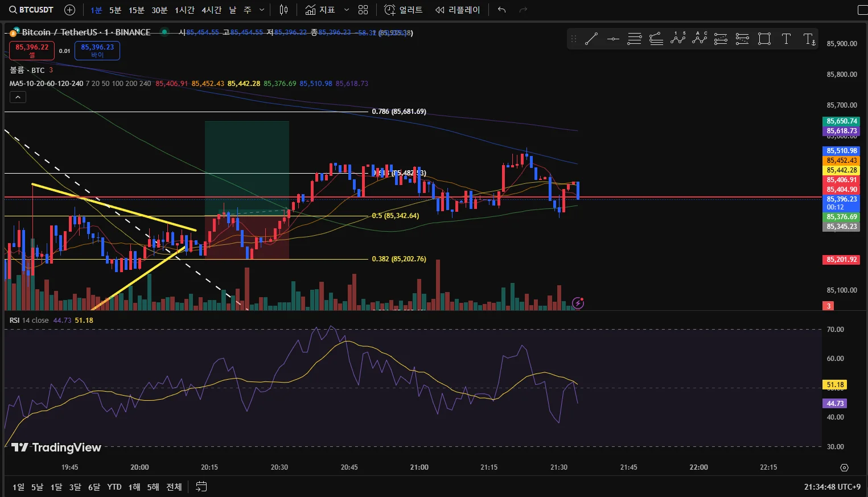This screenshot has width=868, height=497.
Task: Select the Trend Line drawing tool
Action: click(591, 39)
